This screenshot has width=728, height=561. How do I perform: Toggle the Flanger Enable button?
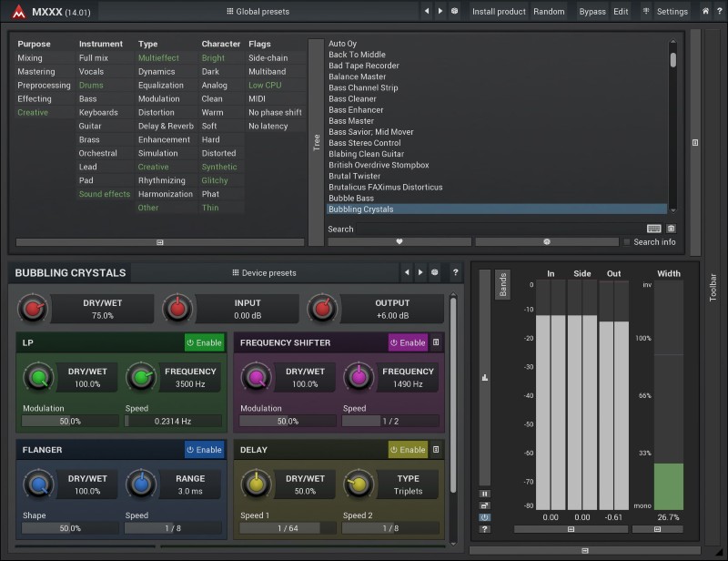tap(204, 450)
